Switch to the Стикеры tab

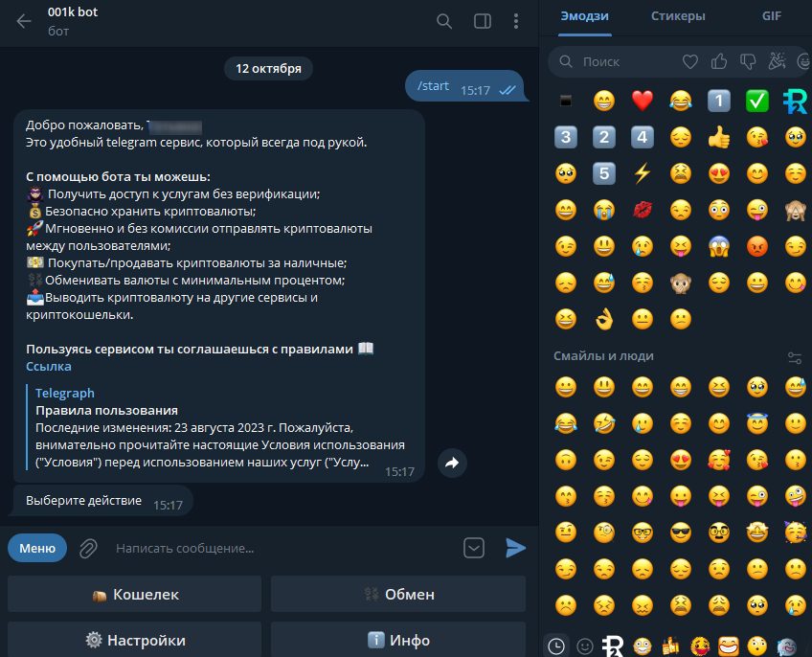pyautogui.click(x=678, y=16)
